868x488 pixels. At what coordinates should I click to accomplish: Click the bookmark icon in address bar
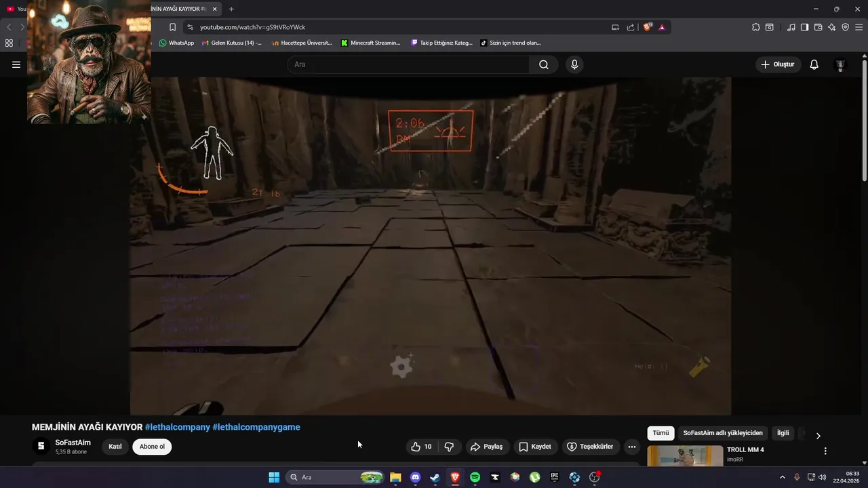172,27
